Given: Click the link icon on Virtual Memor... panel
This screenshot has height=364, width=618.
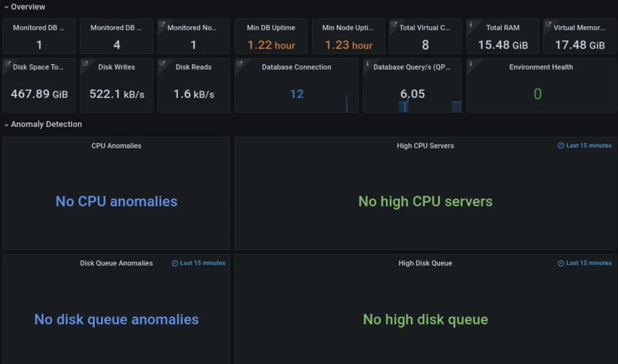Looking at the screenshot, I should [548, 24].
